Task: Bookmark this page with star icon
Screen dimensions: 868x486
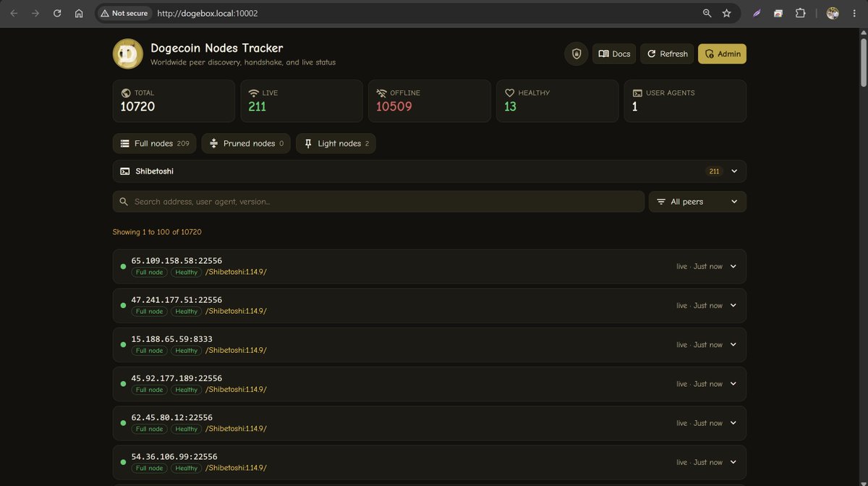Action: tap(727, 13)
